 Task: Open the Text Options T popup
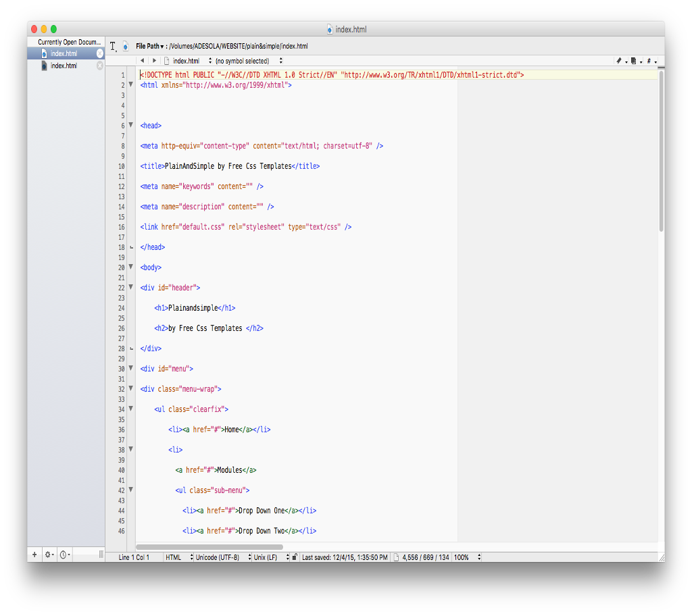point(113,47)
